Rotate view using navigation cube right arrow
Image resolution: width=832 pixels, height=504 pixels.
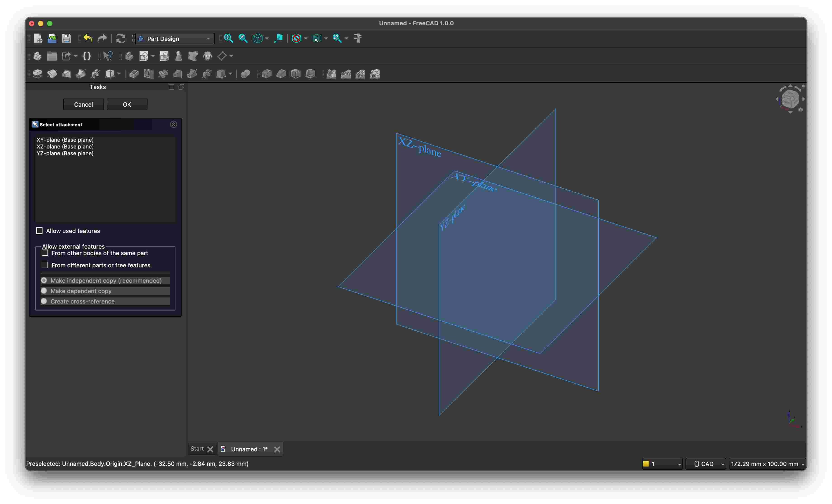(804, 99)
